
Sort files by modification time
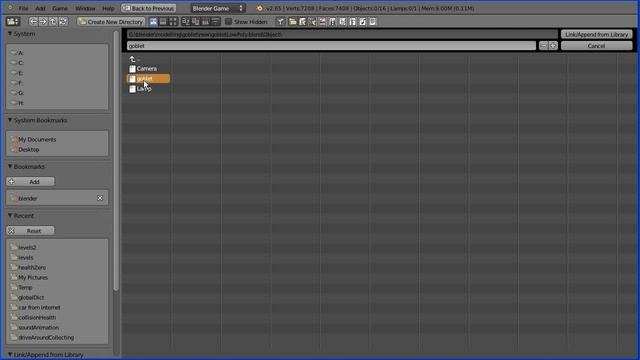(x=205, y=22)
